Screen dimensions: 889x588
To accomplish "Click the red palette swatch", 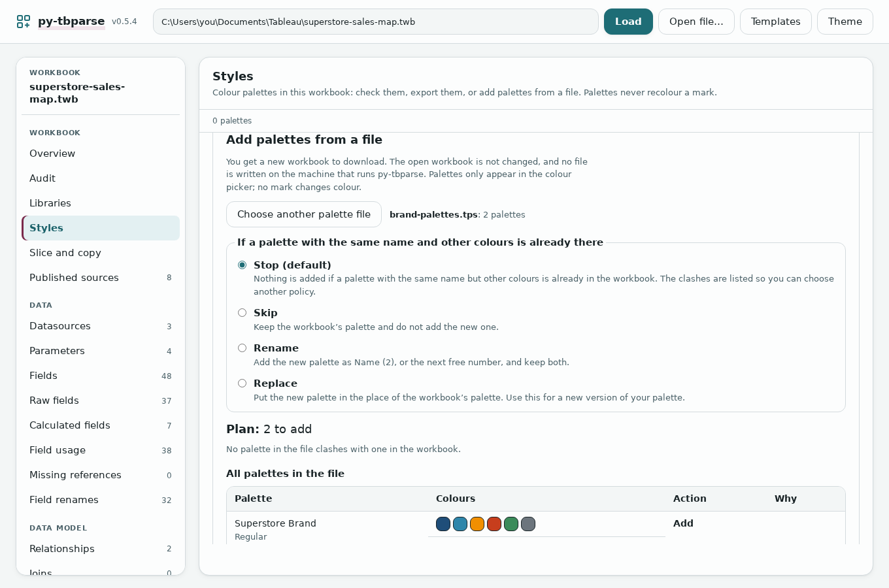I will (x=494, y=524).
